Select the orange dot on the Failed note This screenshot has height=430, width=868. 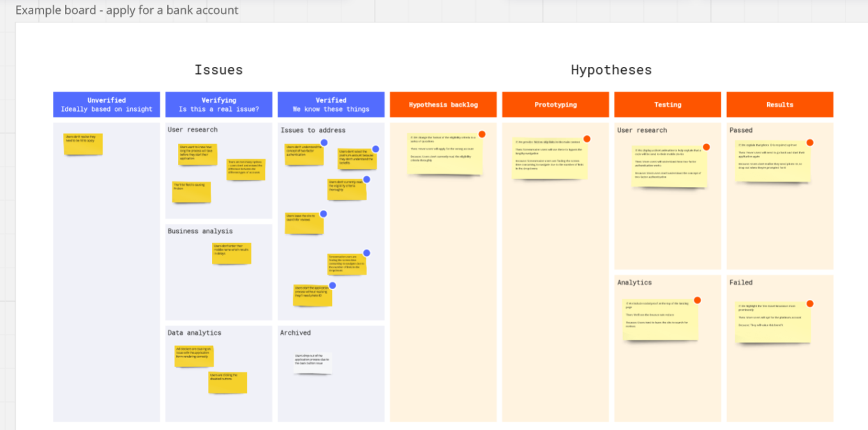coord(810,304)
